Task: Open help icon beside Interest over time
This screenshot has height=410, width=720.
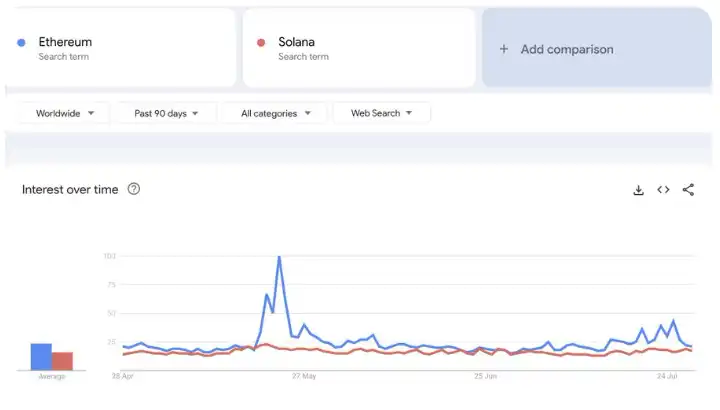Action: [134, 189]
